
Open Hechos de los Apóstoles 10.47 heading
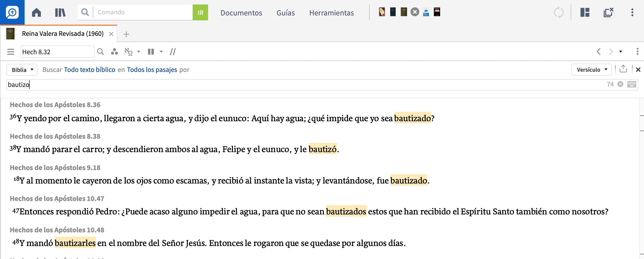pos(57,199)
